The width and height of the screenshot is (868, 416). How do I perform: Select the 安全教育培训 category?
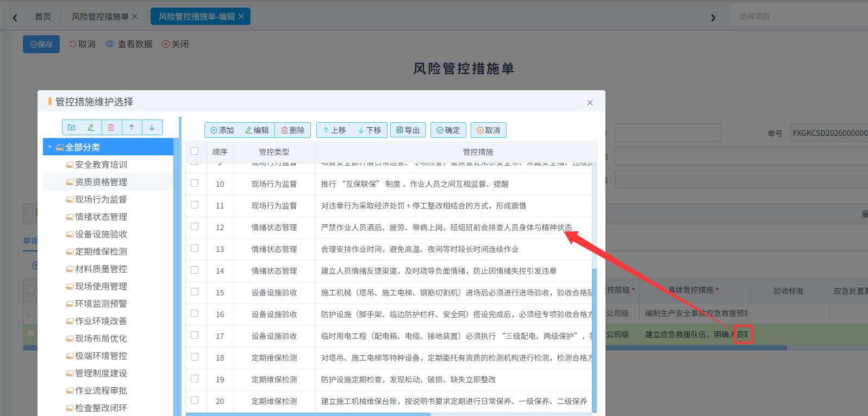101,165
